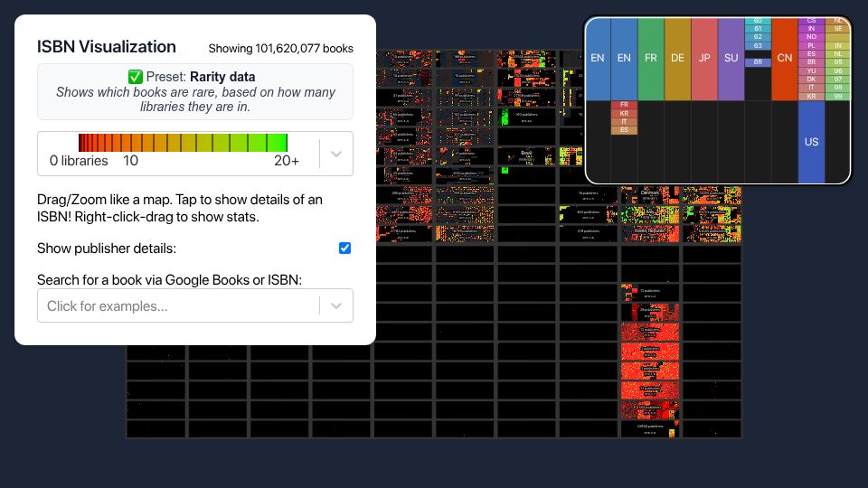Click the ISBN Visualization heading
Screen dimensions: 868x488
[107, 47]
